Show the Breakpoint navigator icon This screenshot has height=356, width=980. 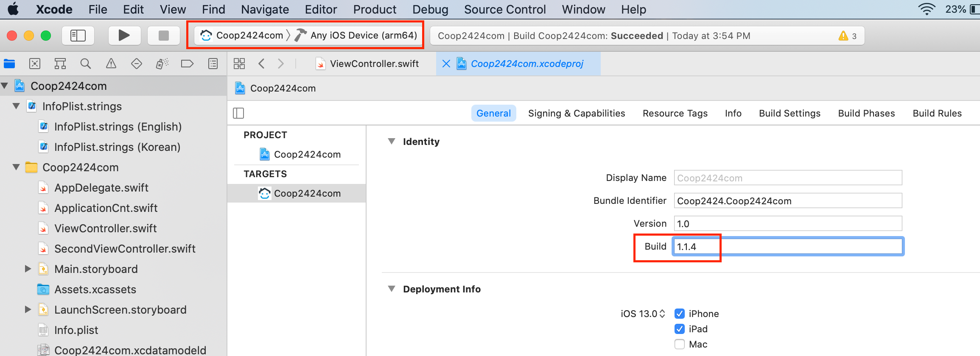(187, 64)
